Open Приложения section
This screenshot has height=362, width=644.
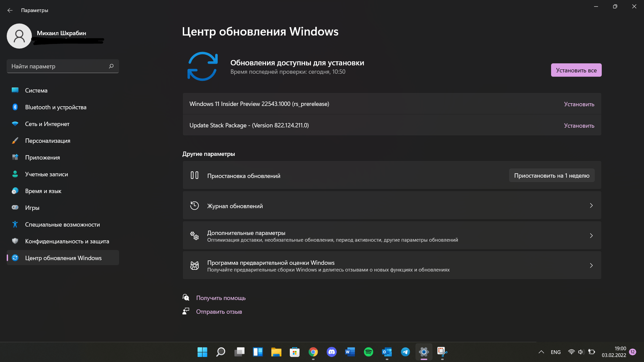pyautogui.click(x=63, y=157)
